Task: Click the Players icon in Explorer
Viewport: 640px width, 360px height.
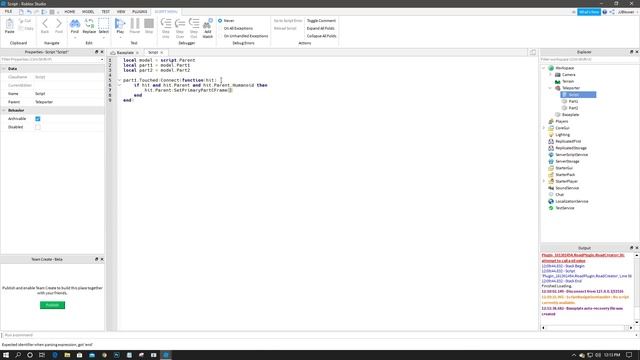Action: (x=551, y=121)
